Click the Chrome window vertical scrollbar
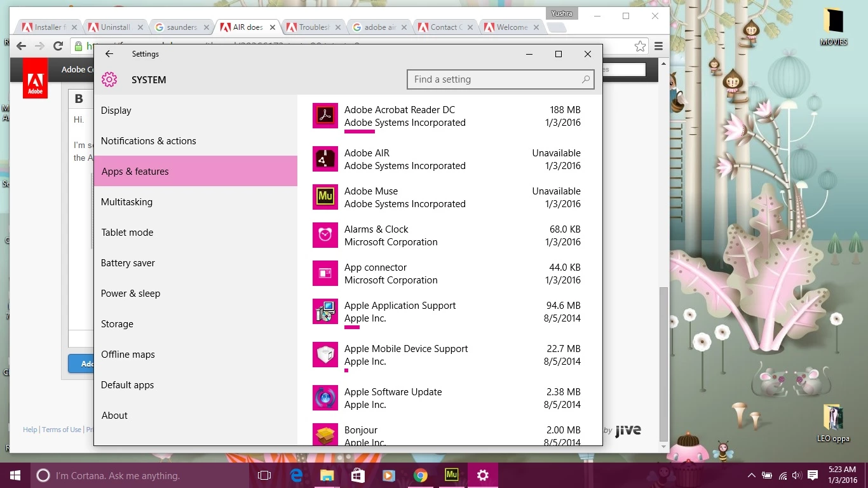 click(x=664, y=363)
